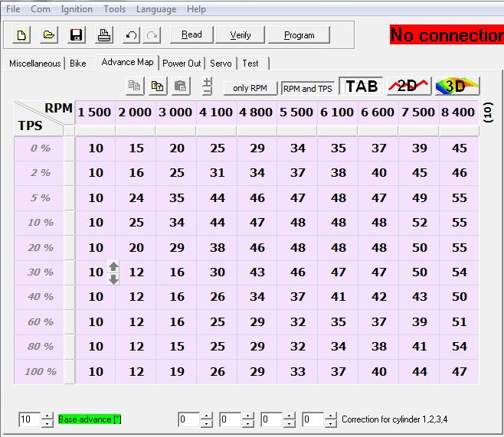This screenshot has height=437, width=504.
Task: Decrease cylinder 1 correction with down arrow
Action: (206, 423)
